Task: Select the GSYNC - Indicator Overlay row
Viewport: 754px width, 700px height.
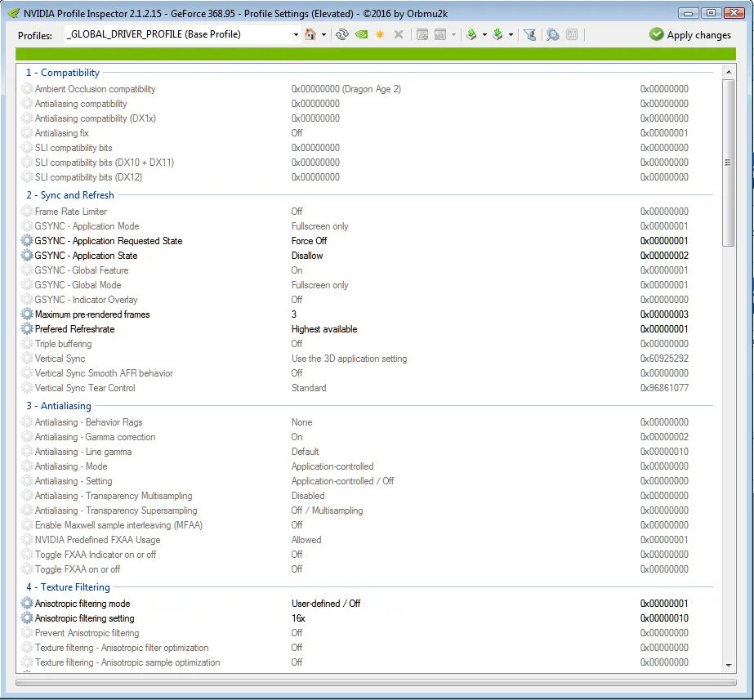Action: pyautogui.click(x=368, y=300)
